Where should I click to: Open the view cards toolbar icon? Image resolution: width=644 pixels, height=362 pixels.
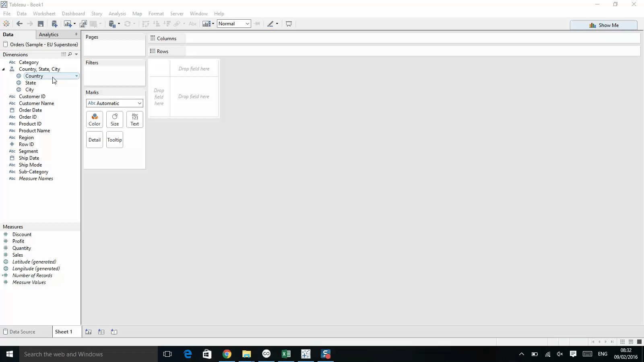(206, 24)
